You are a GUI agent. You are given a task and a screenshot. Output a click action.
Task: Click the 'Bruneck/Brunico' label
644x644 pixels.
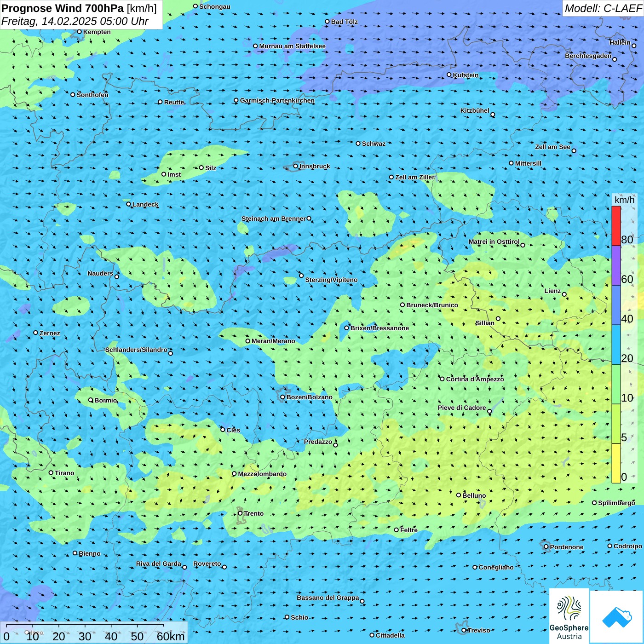point(432,305)
